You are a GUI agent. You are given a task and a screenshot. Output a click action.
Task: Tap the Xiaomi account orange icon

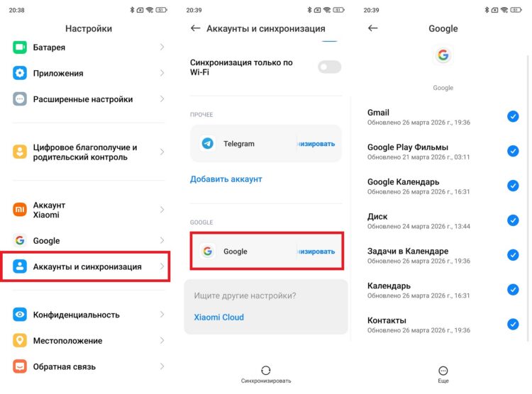20,210
